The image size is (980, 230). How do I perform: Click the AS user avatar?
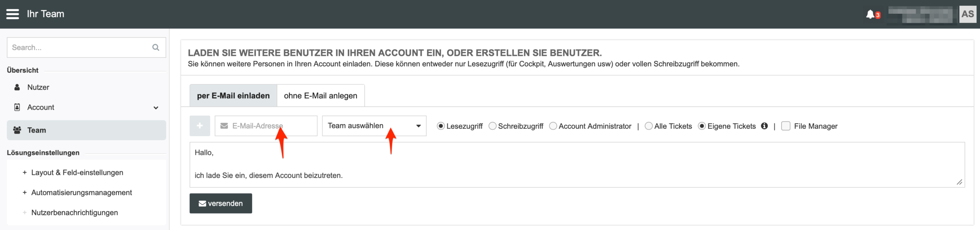(x=967, y=14)
